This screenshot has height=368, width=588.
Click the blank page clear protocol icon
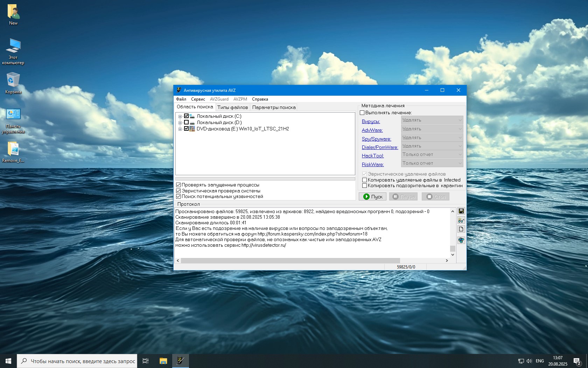pyautogui.click(x=461, y=229)
